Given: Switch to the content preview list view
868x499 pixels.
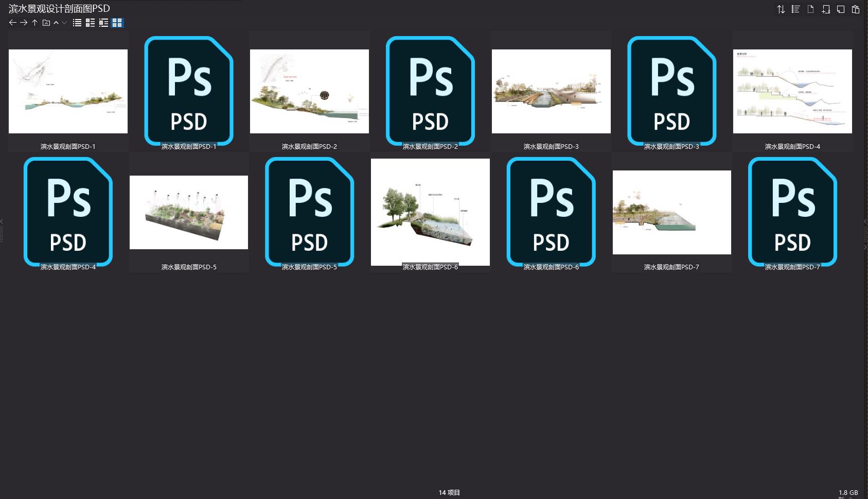Looking at the screenshot, I should click(103, 23).
